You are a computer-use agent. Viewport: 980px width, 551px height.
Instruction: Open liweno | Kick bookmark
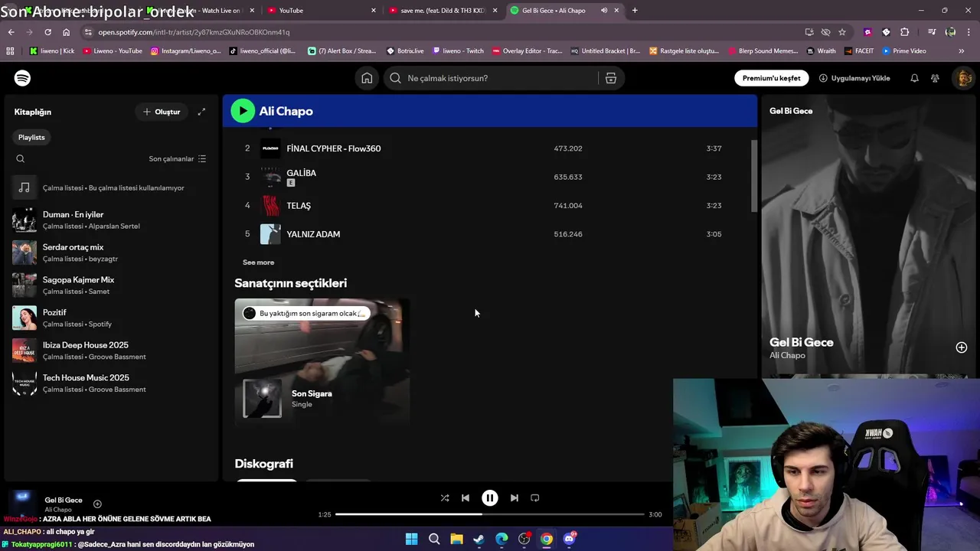[52, 51]
